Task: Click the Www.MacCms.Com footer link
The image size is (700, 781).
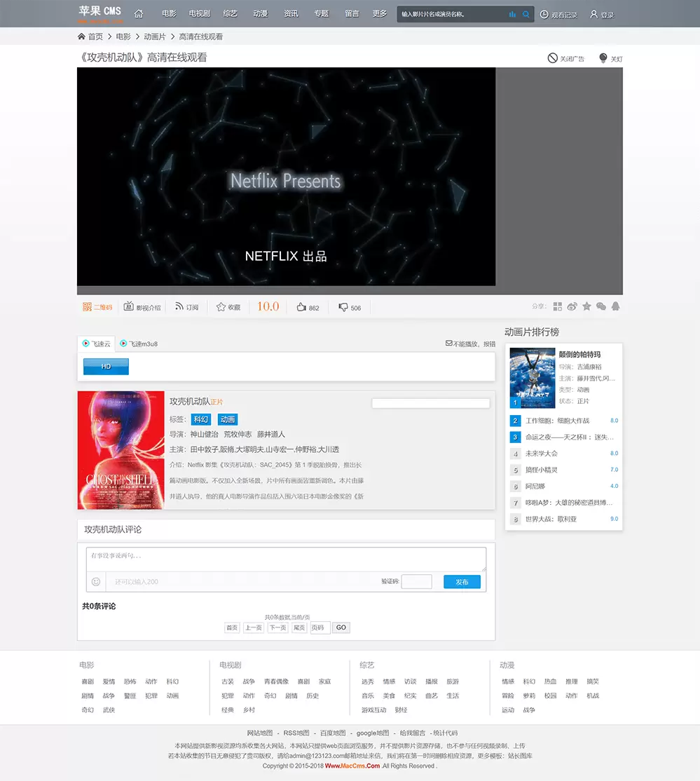Action: click(x=352, y=766)
